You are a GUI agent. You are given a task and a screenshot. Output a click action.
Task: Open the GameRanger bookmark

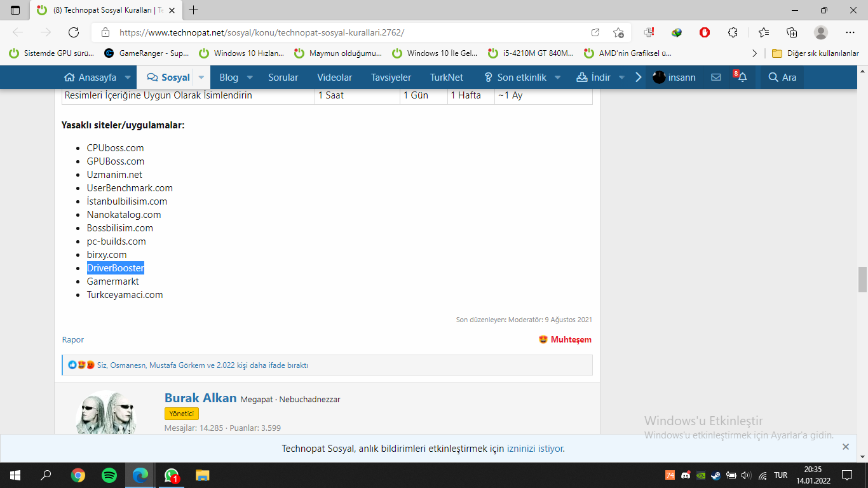coord(146,53)
